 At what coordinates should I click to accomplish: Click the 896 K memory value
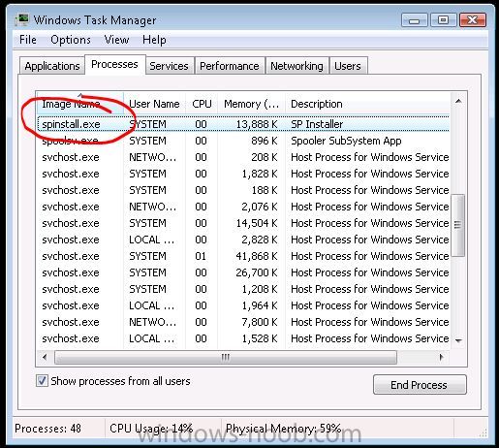pyautogui.click(x=265, y=141)
